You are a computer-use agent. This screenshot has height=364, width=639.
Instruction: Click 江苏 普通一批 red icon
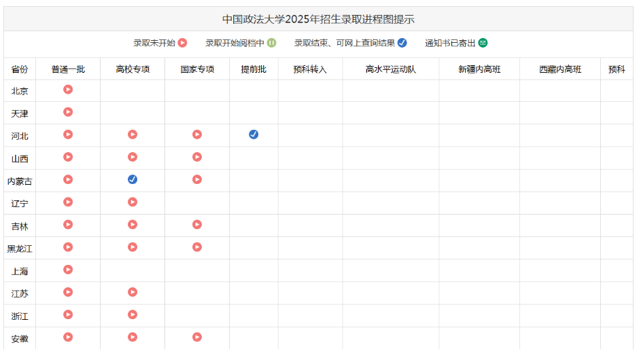[68, 292]
